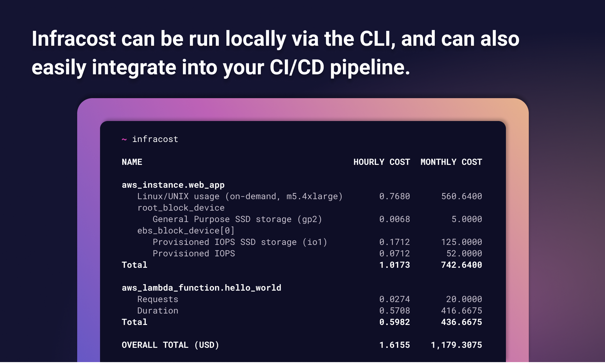Image resolution: width=605 pixels, height=364 pixels.
Task: Click monthly cost 125.0000
Action: (462, 242)
